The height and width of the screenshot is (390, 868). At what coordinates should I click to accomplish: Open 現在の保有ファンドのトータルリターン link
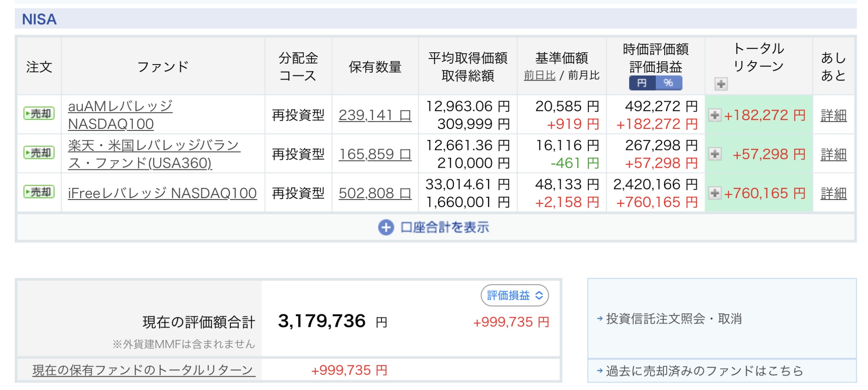[x=144, y=370]
